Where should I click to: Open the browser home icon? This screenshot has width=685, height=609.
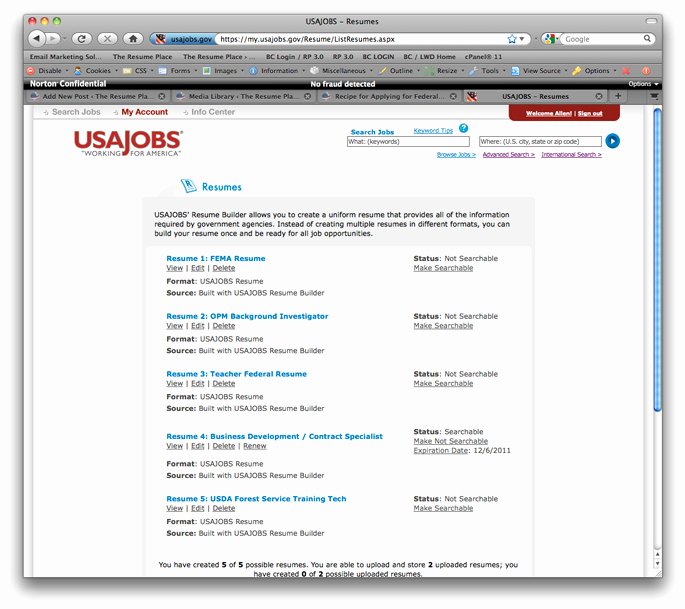(x=133, y=38)
